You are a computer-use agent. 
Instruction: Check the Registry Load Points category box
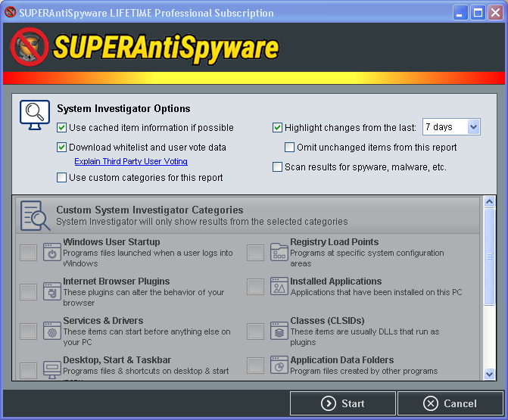click(255, 253)
